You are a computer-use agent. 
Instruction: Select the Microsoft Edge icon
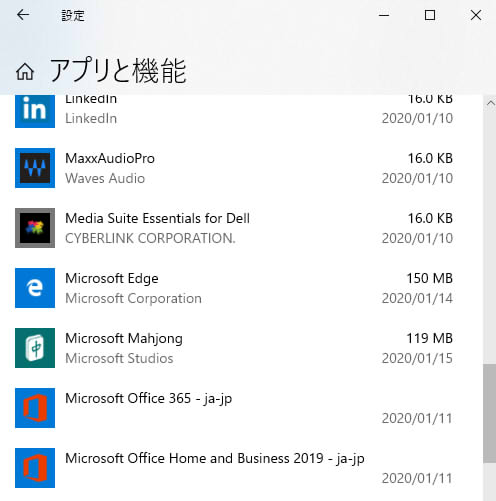pos(35,288)
